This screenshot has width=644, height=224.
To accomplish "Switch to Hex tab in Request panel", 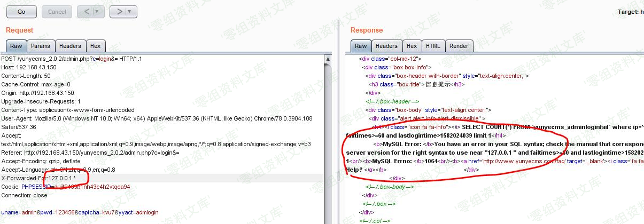I will [x=95, y=46].
